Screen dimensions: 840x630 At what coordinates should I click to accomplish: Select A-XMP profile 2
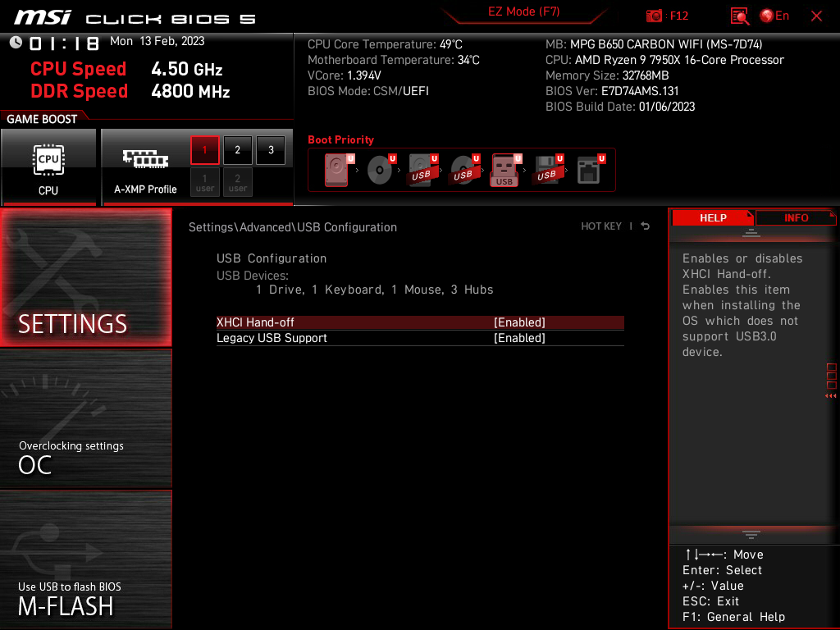coord(238,150)
